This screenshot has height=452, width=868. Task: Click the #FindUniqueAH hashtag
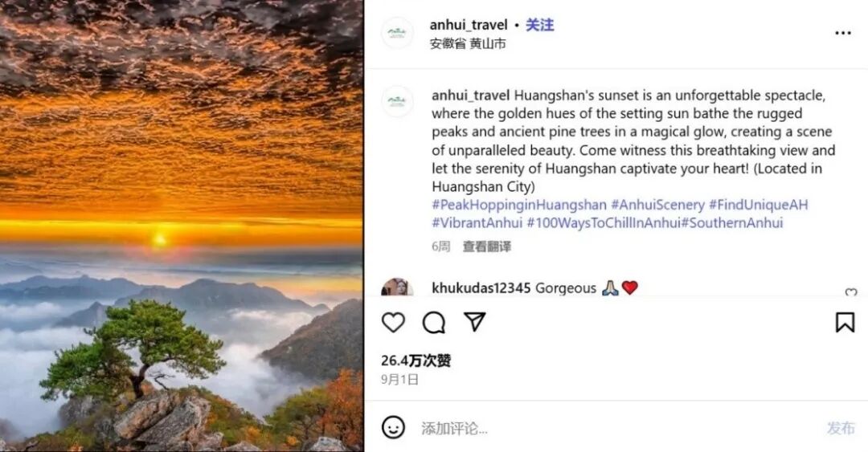(759, 205)
